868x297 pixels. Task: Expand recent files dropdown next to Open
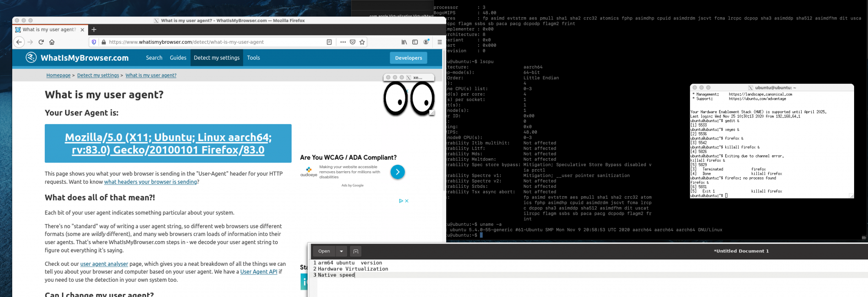point(342,251)
